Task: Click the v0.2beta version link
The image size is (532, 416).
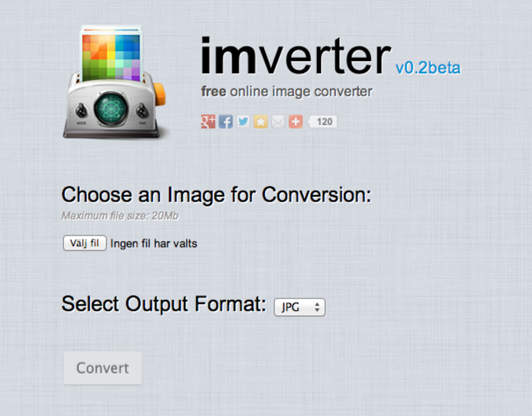Action: pyautogui.click(x=428, y=68)
